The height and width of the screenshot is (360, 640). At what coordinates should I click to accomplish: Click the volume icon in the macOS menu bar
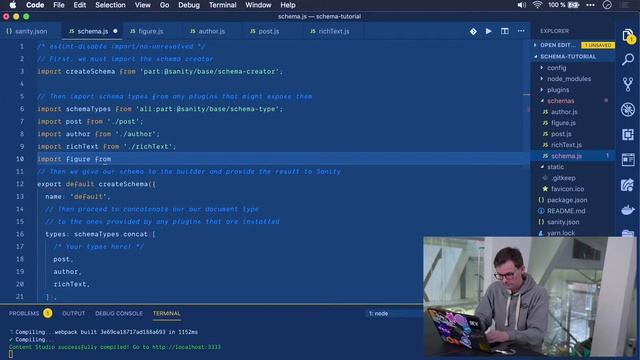(x=522, y=5)
